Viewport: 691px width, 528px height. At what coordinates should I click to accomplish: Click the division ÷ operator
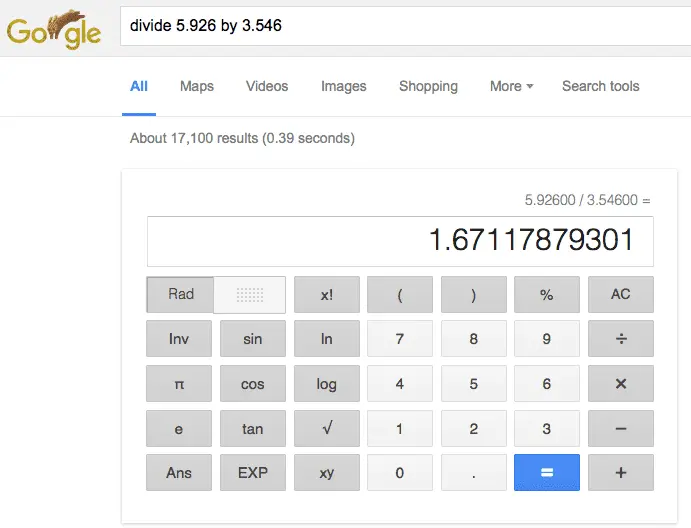tap(621, 338)
